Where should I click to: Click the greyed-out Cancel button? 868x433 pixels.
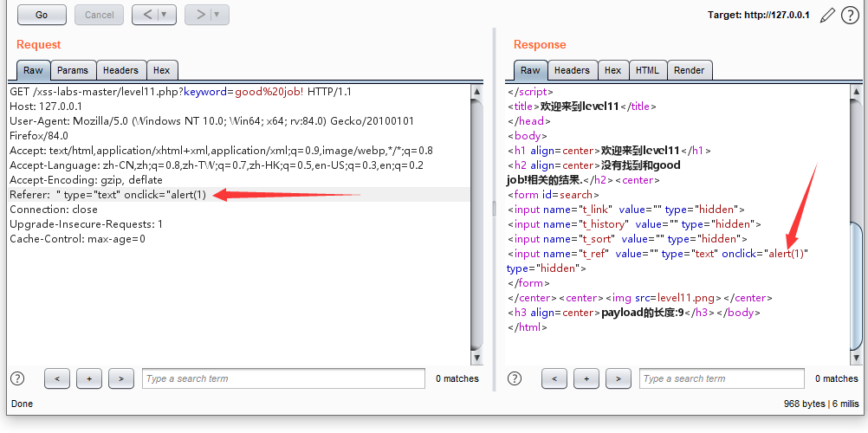point(99,15)
